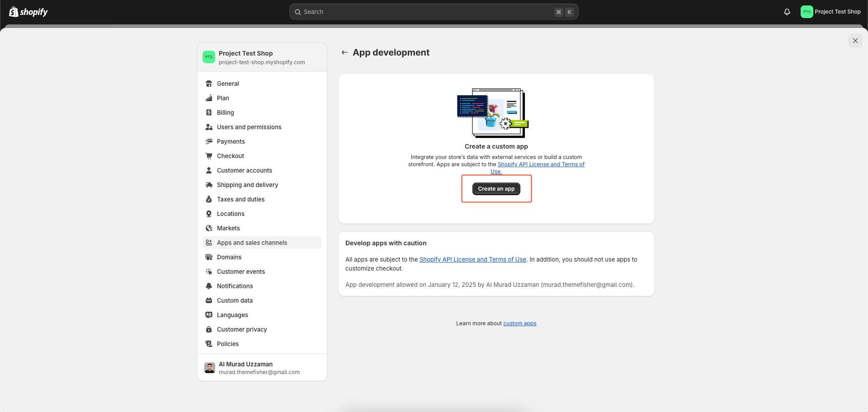
Task: Click the Billing receipt icon
Action: 209,112
